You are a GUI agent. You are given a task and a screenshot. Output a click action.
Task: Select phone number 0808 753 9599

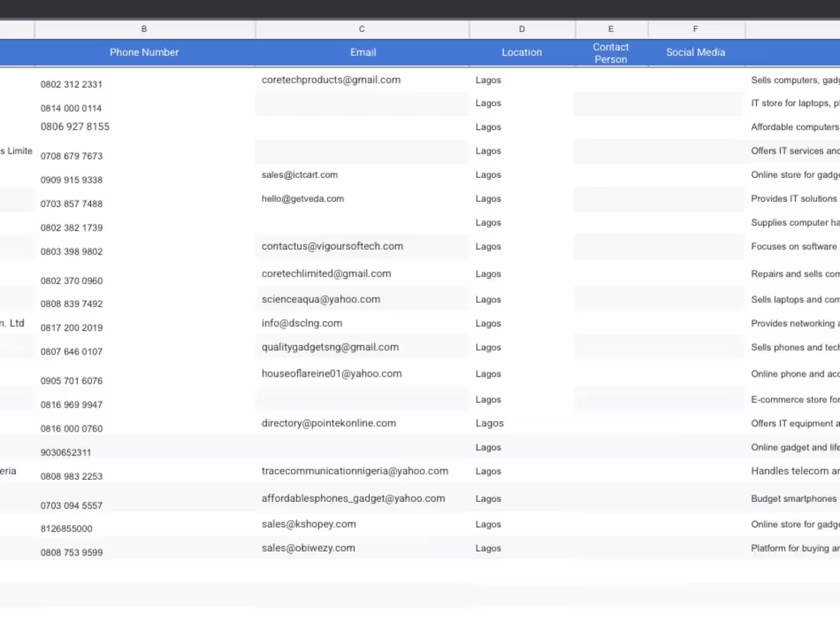pos(71,553)
